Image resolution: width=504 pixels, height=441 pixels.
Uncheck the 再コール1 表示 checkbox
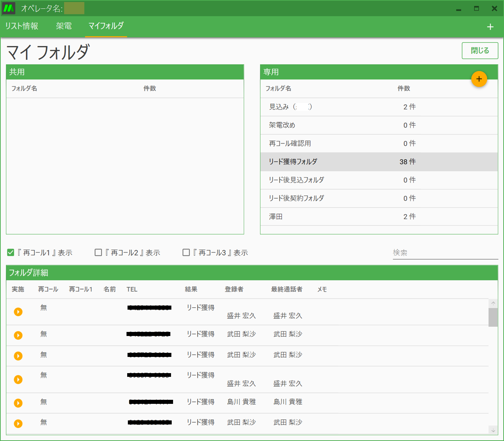pyautogui.click(x=11, y=253)
